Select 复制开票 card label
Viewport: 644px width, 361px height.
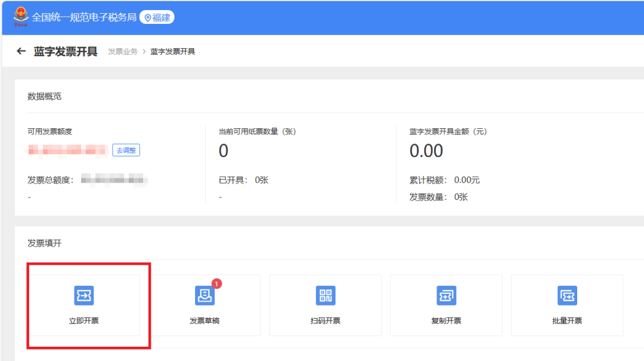(x=446, y=321)
